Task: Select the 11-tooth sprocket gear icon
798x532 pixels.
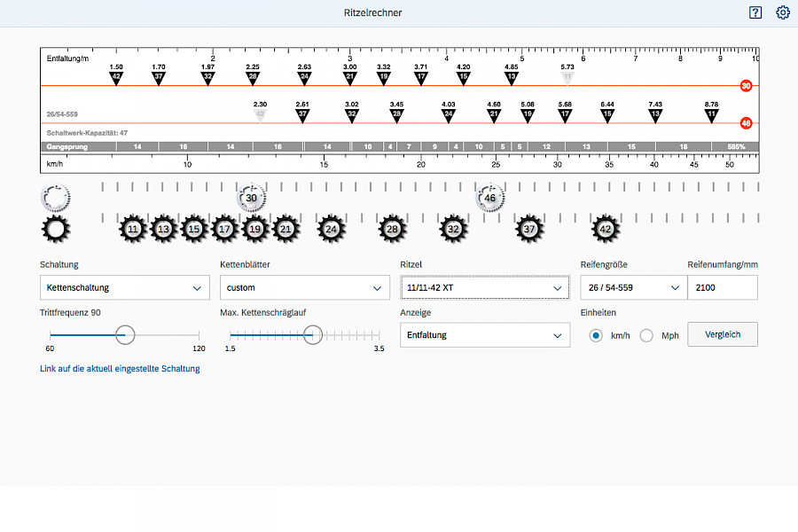Action: click(x=132, y=229)
